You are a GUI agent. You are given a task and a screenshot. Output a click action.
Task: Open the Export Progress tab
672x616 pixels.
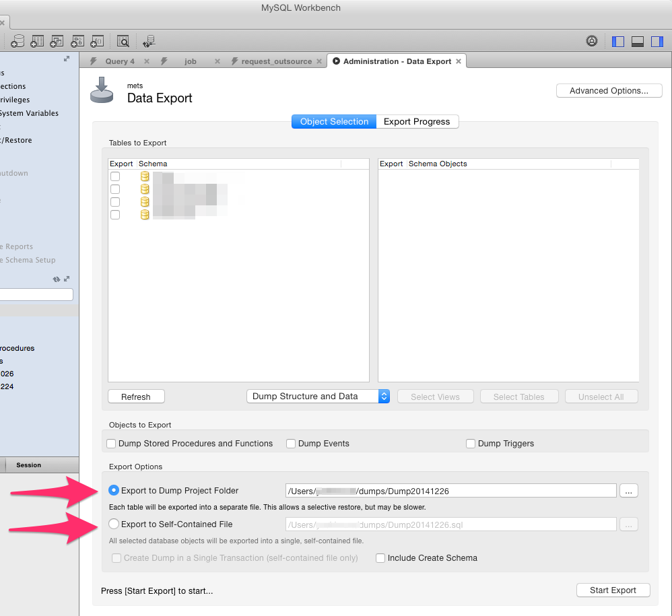[417, 121]
